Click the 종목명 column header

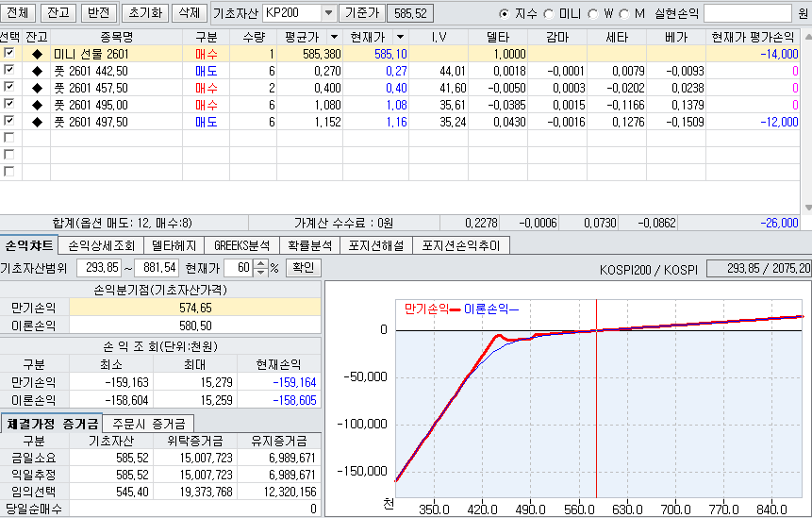coord(117,37)
